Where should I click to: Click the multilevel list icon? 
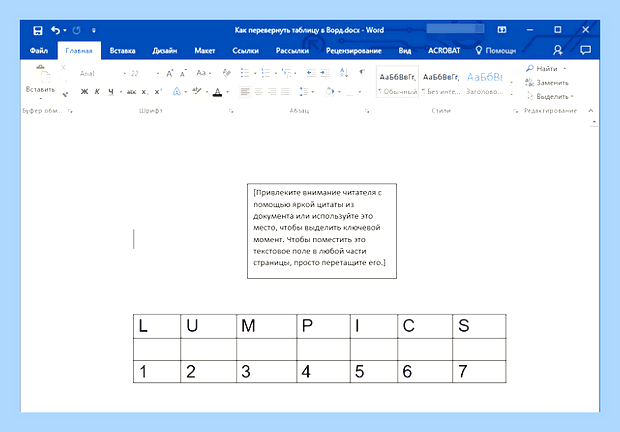tap(286, 73)
